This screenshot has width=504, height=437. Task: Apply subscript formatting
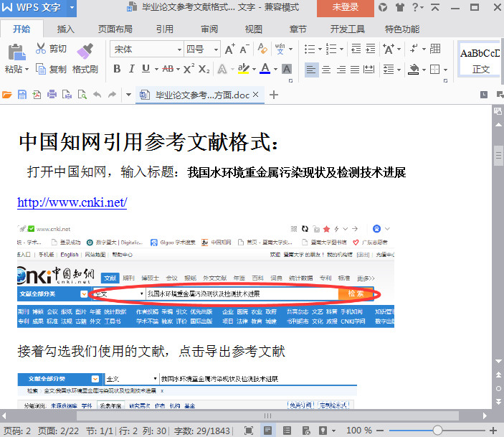click(204, 69)
